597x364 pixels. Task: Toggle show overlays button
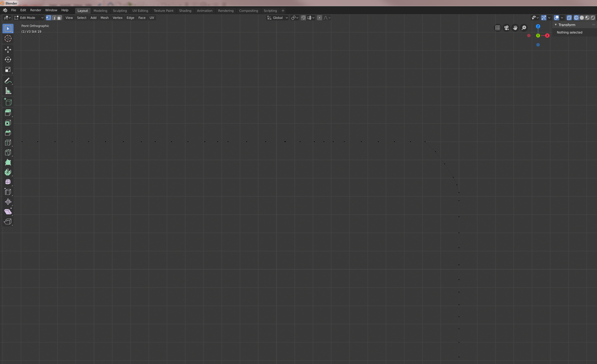point(556,18)
